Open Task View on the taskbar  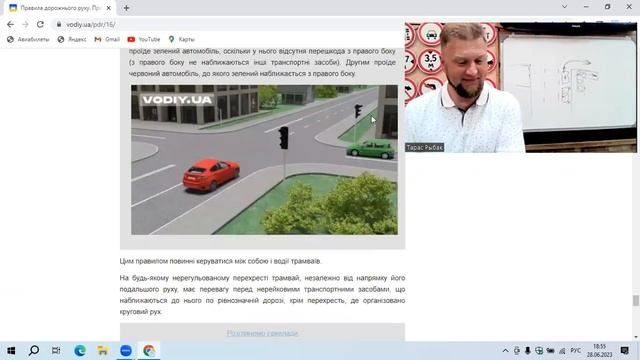[56, 350]
